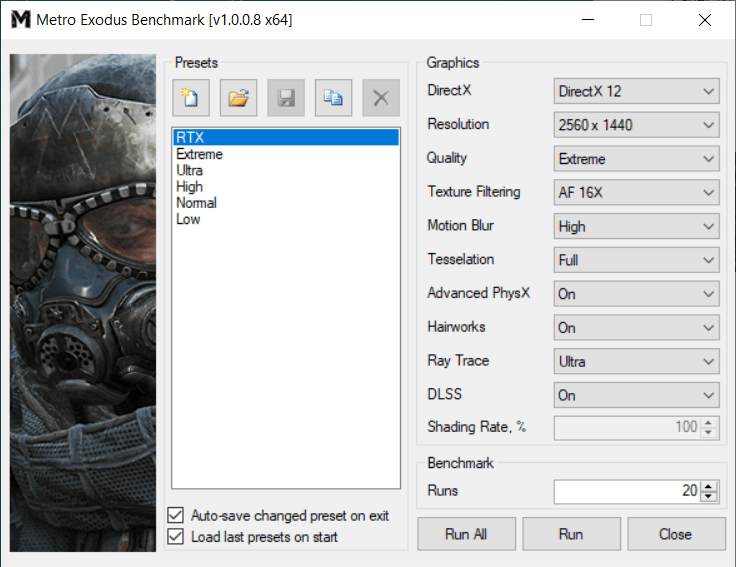
Task: Delete the preset with the X icon
Action: click(x=381, y=98)
